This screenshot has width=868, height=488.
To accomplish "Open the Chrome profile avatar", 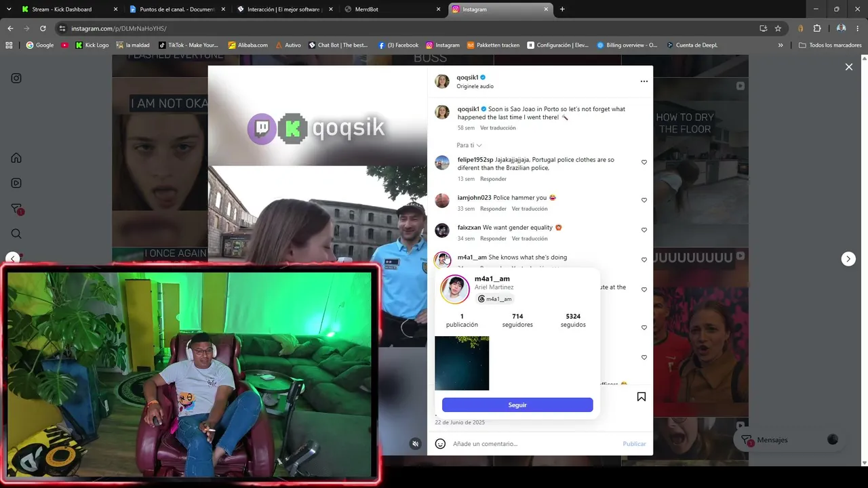I will pos(841,28).
